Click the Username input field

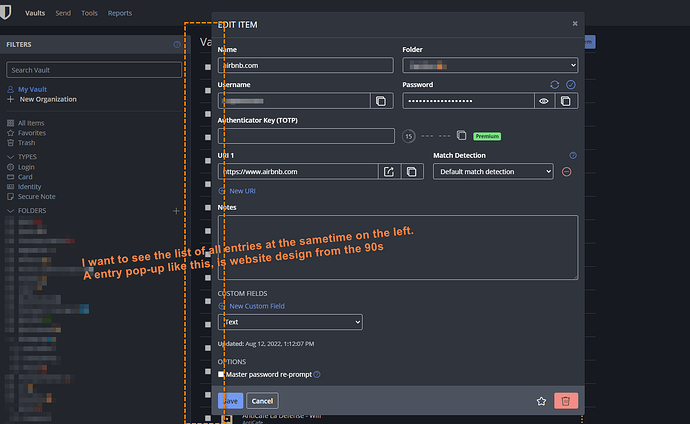(x=294, y=101)
